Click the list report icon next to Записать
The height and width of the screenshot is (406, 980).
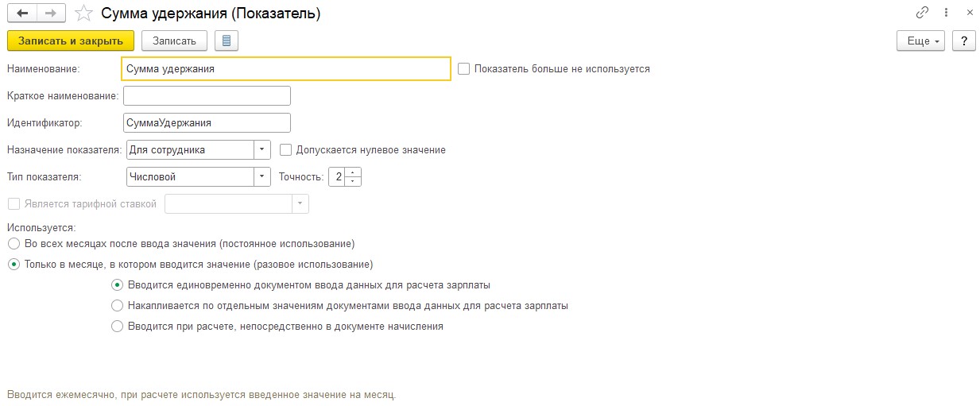tap(227, 41)
